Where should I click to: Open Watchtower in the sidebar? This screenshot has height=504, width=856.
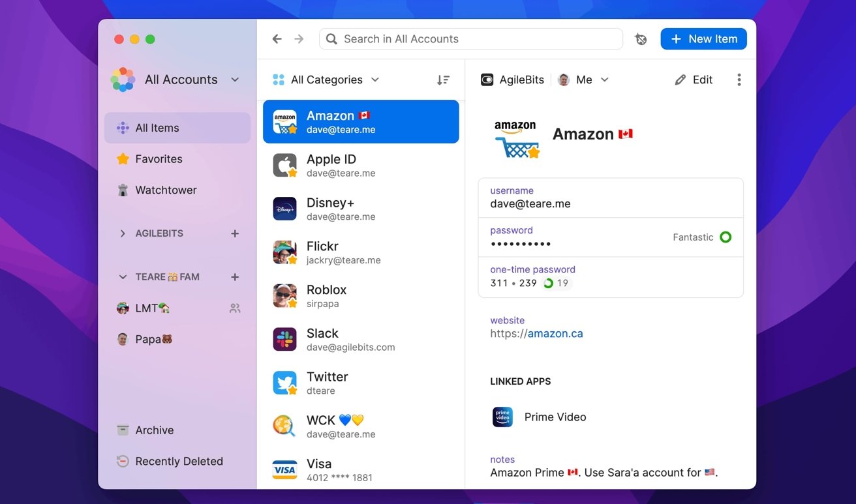[177, 190]
